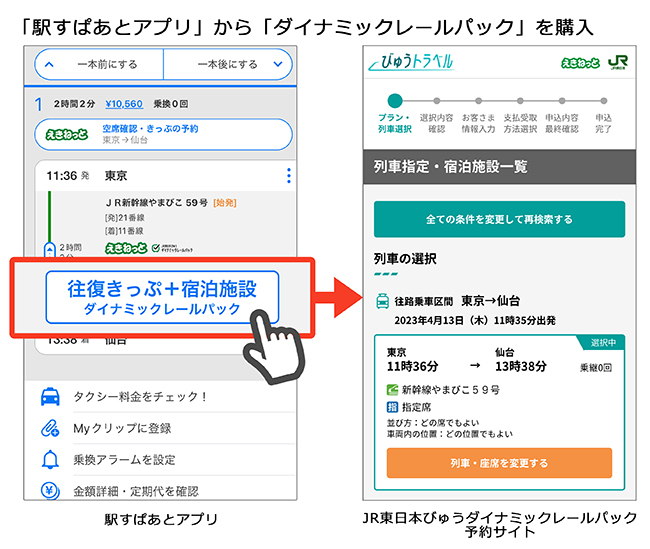This screenshot has width=650, height=549.
Task: Click the yen fare details icon
Action: tap(50, 491)
